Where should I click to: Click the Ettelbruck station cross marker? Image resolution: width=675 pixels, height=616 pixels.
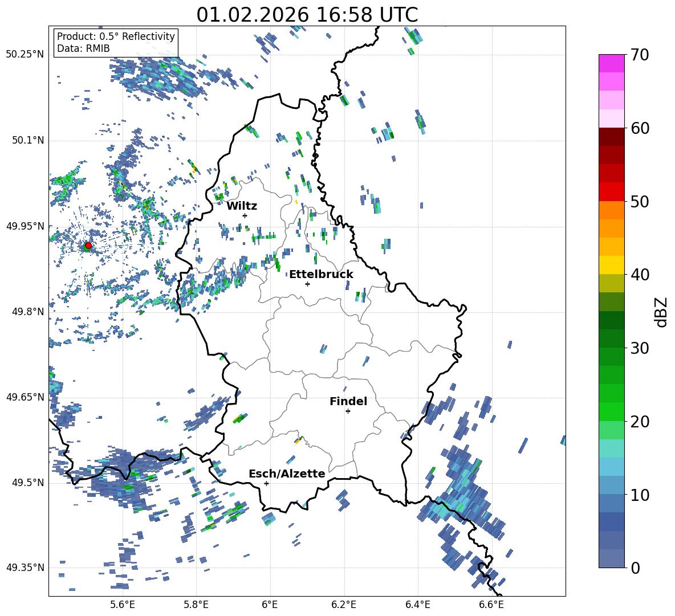pos(307,284)
